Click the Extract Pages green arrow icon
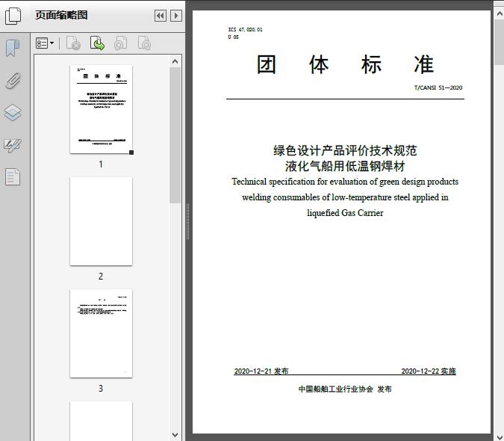 point(97,43)
